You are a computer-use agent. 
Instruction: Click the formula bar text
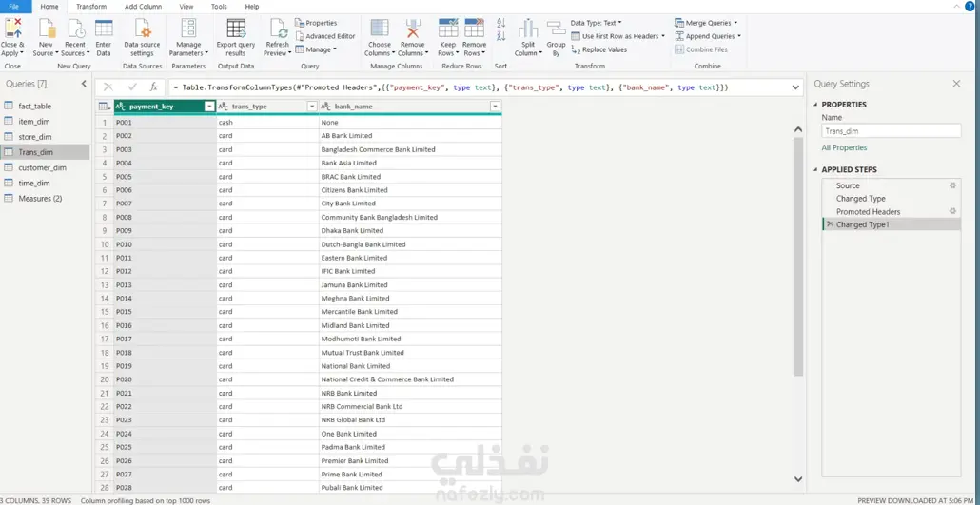451,87
